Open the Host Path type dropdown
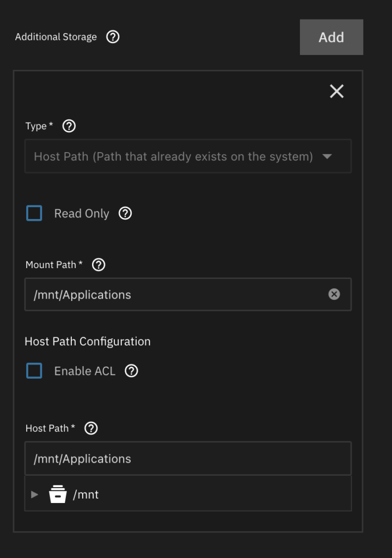This screenshot has width=392, height=558. [174, 156]
